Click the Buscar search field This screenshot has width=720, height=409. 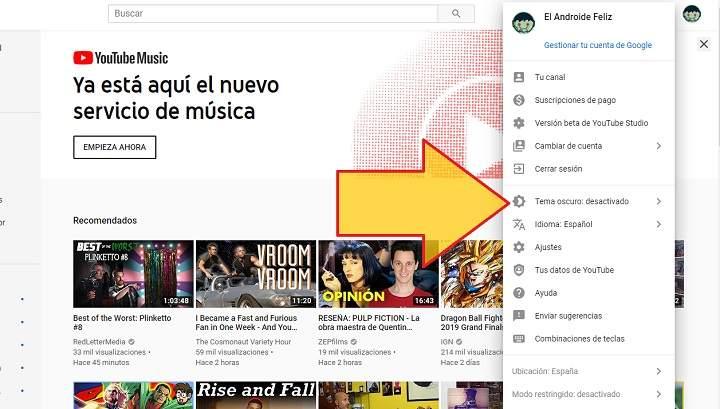[x=273, y=14]
